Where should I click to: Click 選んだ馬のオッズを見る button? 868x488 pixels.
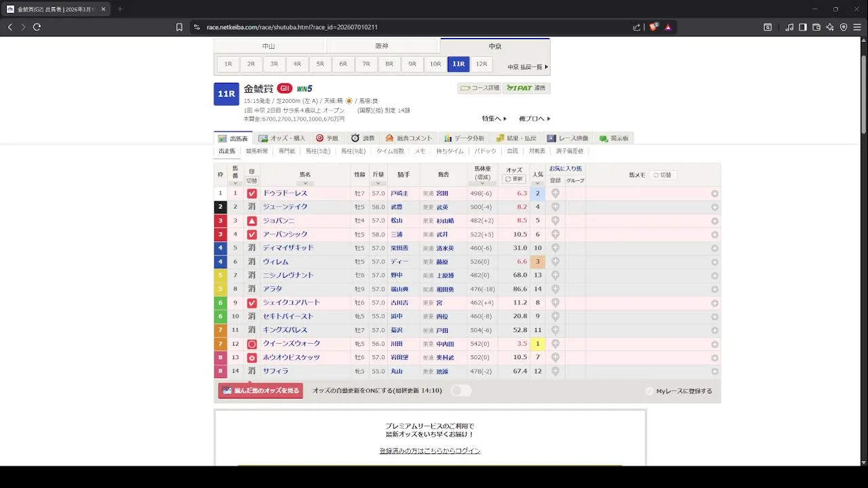point(260,390)
